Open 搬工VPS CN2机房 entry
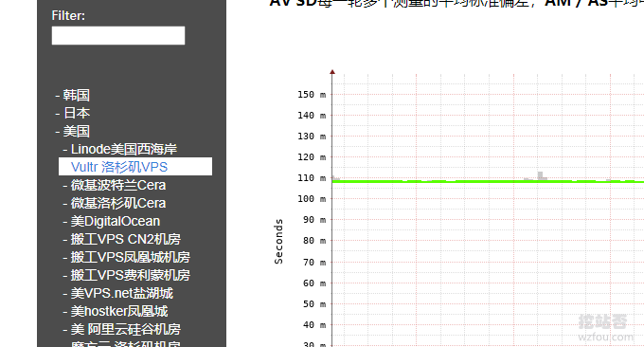Image resolution: width=644 pixels, height=347 pixels. point(126,239)
